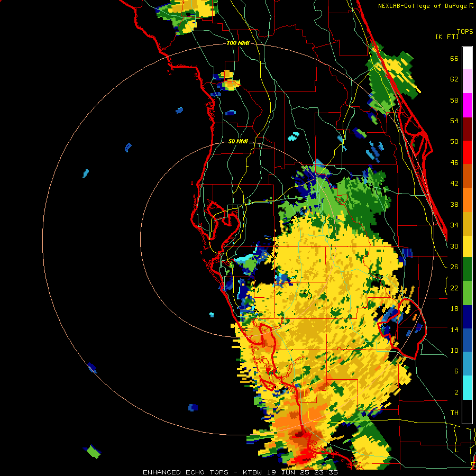Screen dimensions: 476x476
Task: Click the dark red legend swatch near 54
Action: (x=467, y=129)
